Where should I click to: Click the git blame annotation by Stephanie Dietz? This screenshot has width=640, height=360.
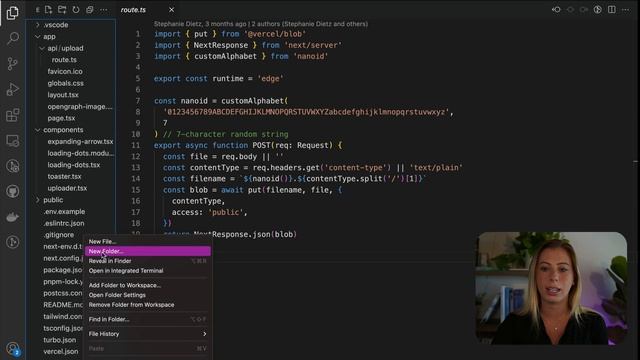[x=261, y=24]
